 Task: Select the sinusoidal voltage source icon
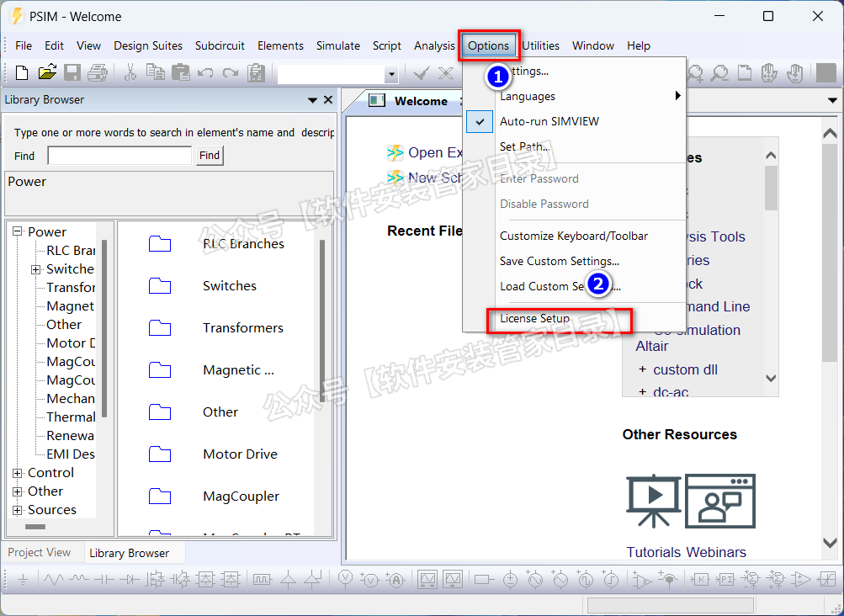pyautogui.click(x=535, y=580)
